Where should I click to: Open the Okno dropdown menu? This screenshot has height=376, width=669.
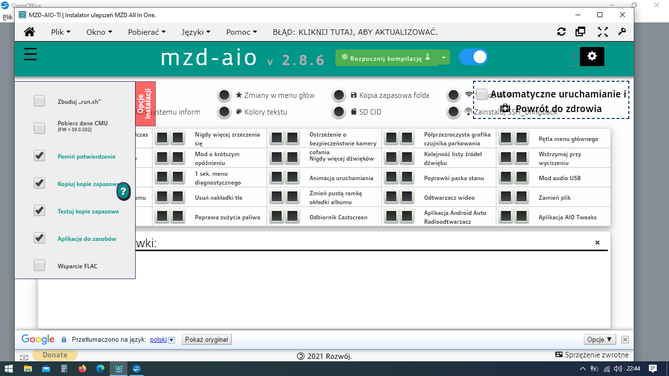tap(99, 32)
